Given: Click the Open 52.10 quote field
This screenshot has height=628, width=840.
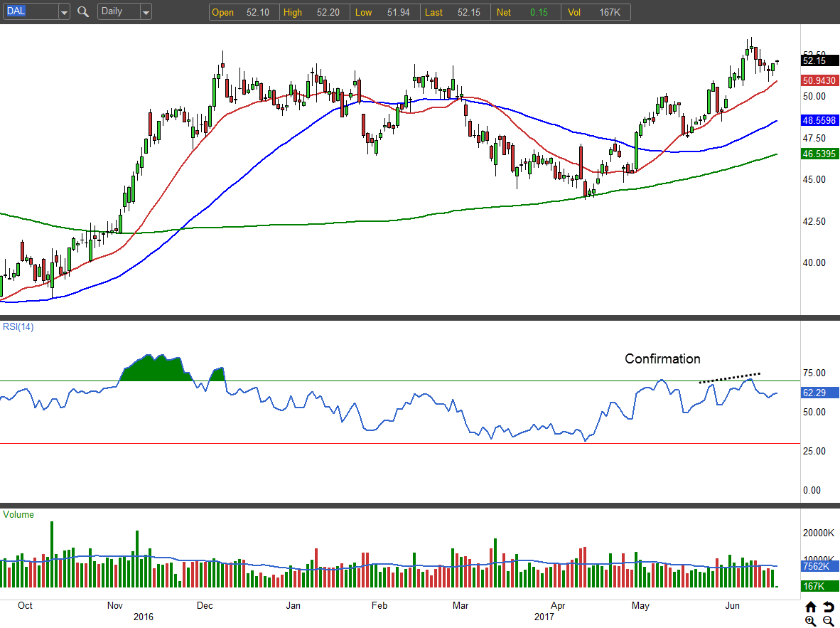Looking at the screenshot, I should coord(244,12).
